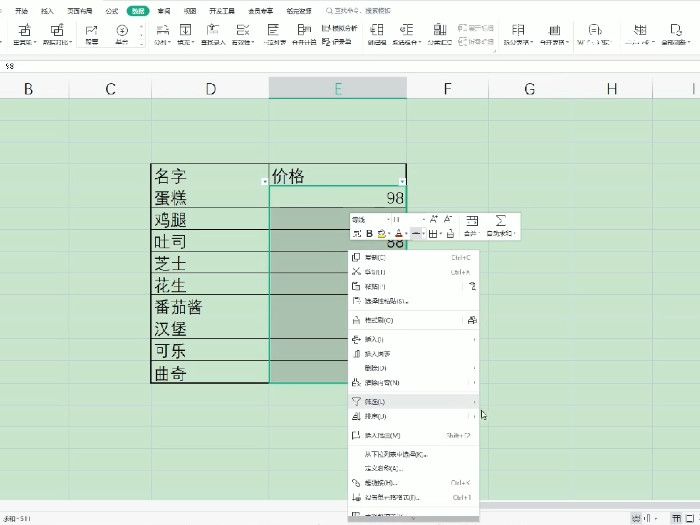Click the fund currency icon in ribbon
This screenshot has width=700, height=525.
(121, 30)
